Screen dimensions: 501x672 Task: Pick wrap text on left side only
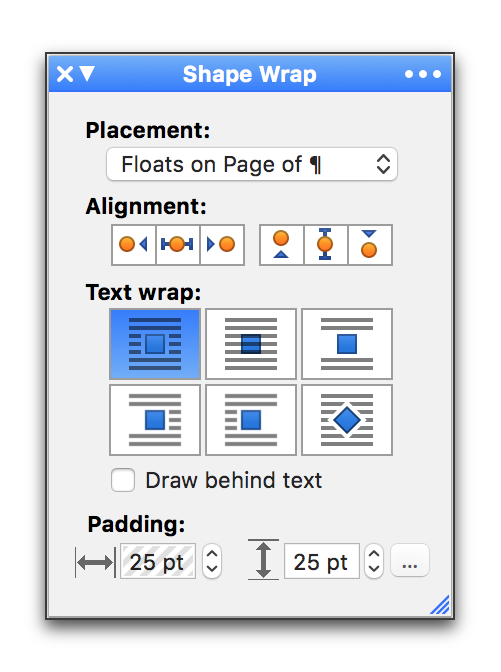click(251, 420)
